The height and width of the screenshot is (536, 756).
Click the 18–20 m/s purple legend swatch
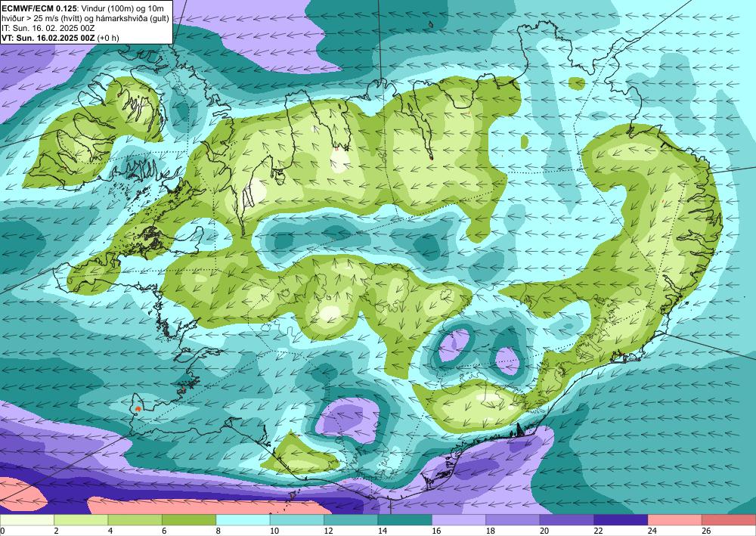(513, 520)
